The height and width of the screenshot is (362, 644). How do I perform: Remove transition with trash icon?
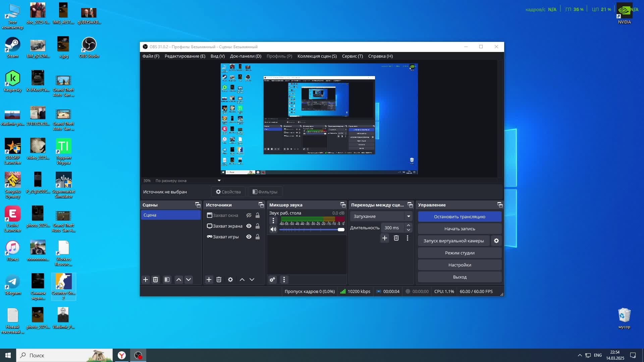396,238
